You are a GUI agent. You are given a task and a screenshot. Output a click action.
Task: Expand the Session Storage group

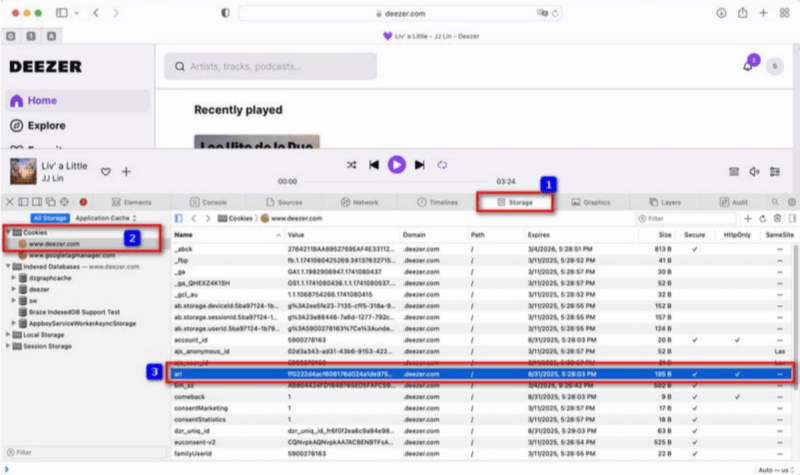tap(8, 346)
